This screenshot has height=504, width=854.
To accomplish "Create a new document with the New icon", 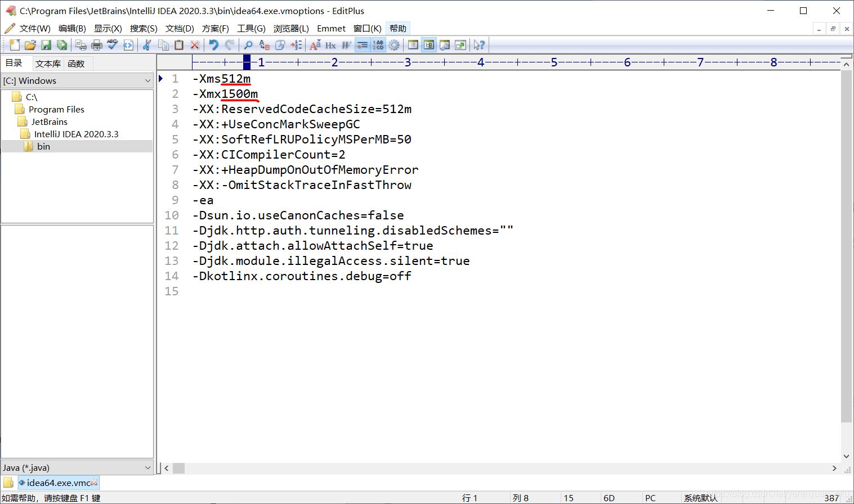I will (x=14, y=45).
